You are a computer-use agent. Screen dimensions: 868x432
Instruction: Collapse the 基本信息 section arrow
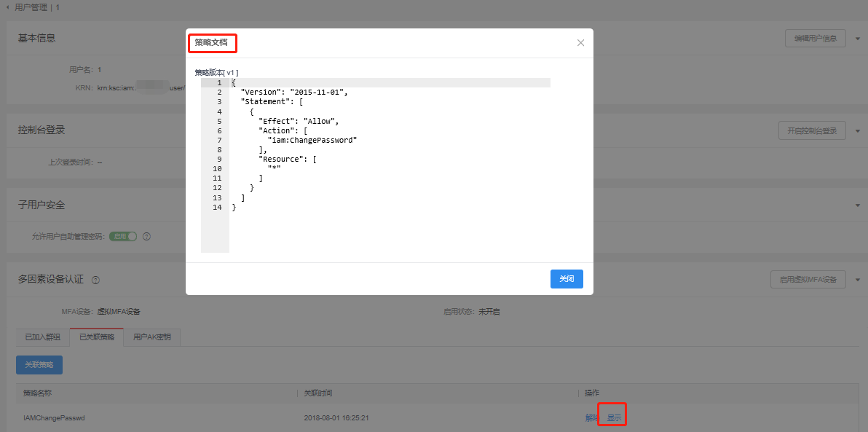[857, 39]
